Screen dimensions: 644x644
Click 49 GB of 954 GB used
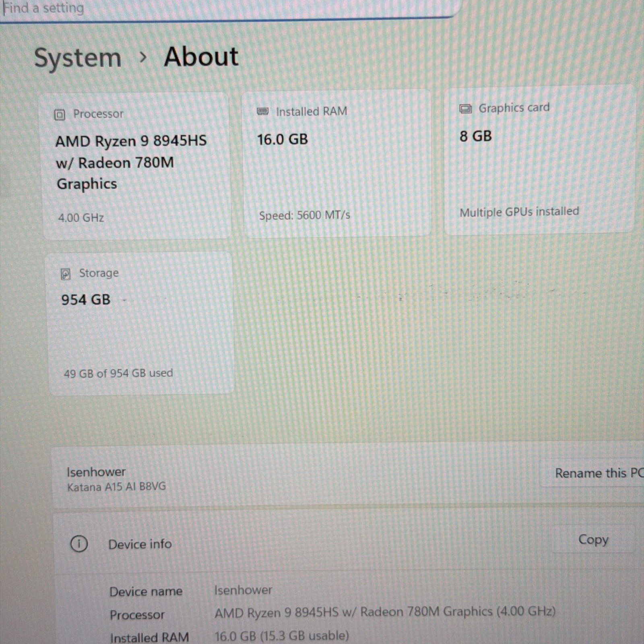(118, 374)
